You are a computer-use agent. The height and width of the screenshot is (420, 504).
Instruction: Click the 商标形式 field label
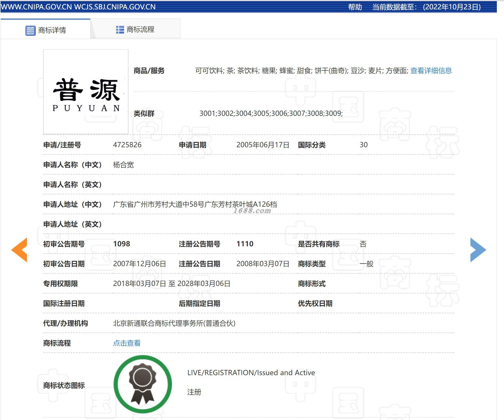[x=312, y=283]
